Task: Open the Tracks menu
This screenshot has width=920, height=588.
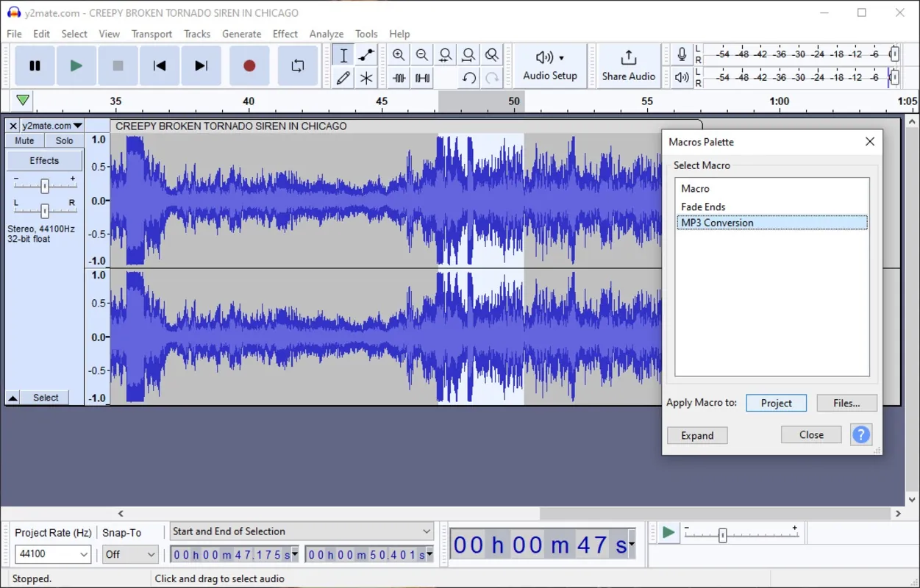Action: (197, 34)
